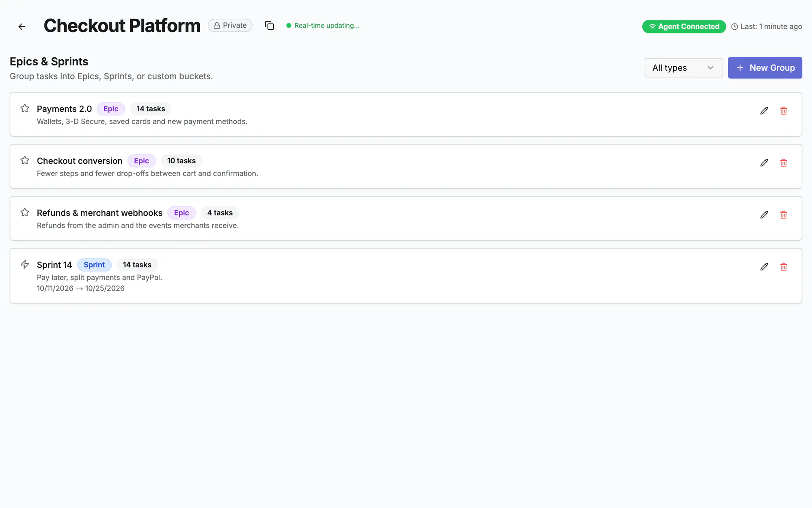The image size is (812, 508).
Task: Click the 14 tasks count on Payments 2.0
Action: pos(151,109)
